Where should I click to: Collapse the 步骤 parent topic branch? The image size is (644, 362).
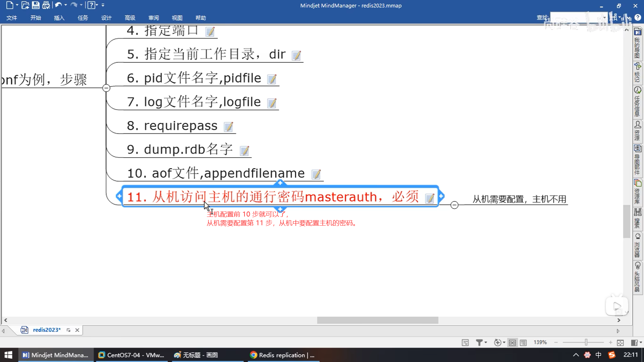pyautogui.click(x=106, y=88)
